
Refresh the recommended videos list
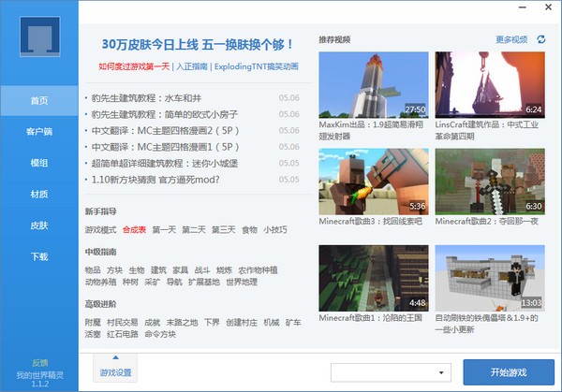541,39
